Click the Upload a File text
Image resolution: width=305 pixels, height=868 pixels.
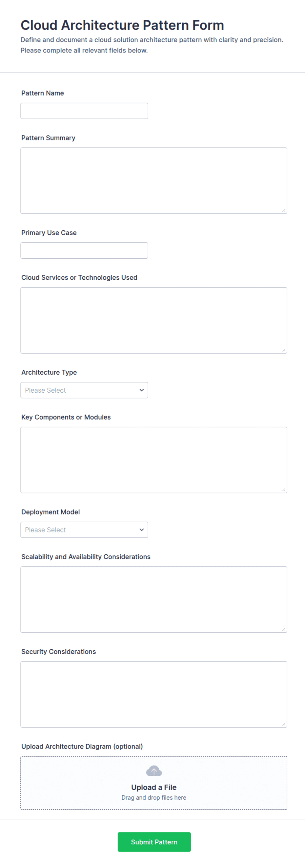point(154,787)
